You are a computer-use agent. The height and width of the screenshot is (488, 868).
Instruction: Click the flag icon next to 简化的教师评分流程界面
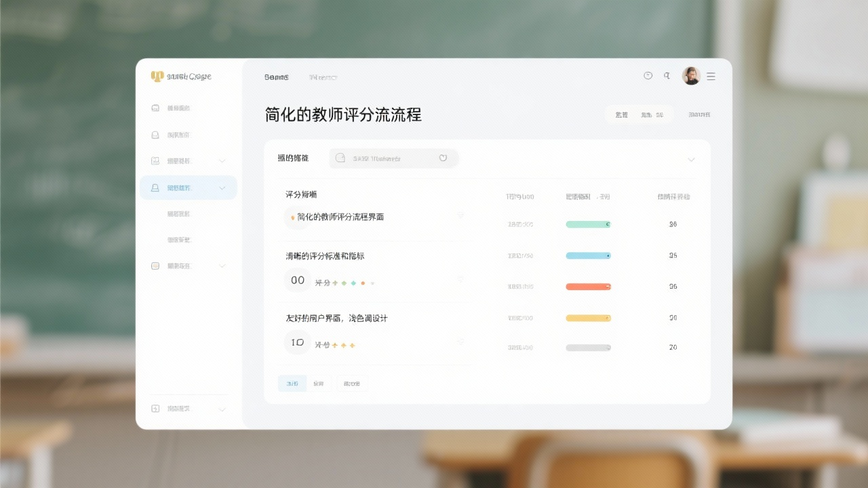coord(461,216)
